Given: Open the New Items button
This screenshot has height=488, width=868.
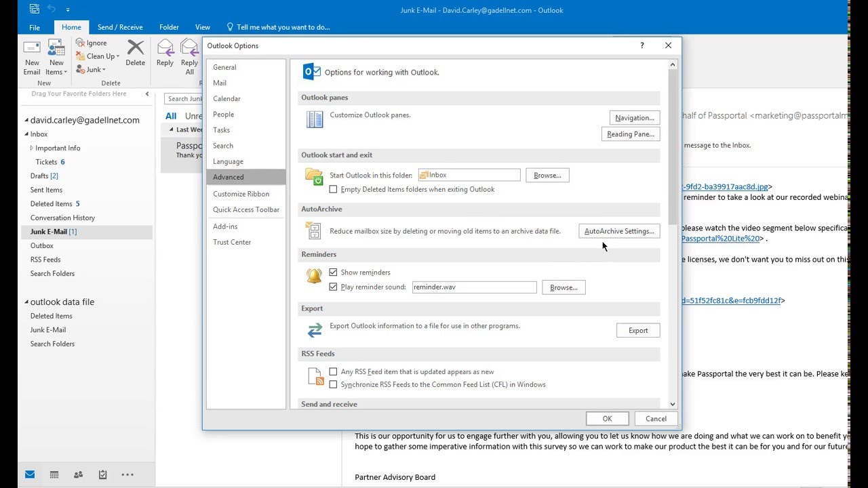Looking at the screenshot, I should point(56,57).
